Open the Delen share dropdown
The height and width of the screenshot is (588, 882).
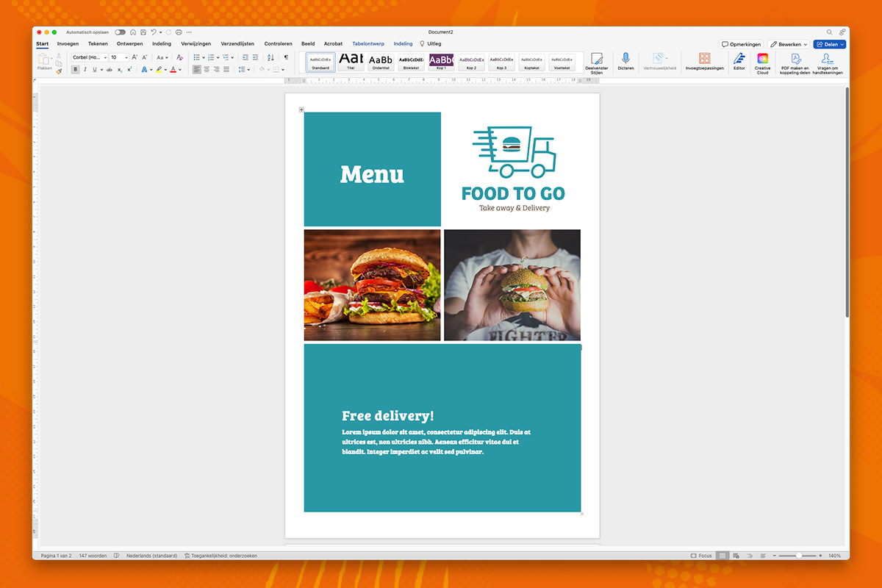point(830,44)
